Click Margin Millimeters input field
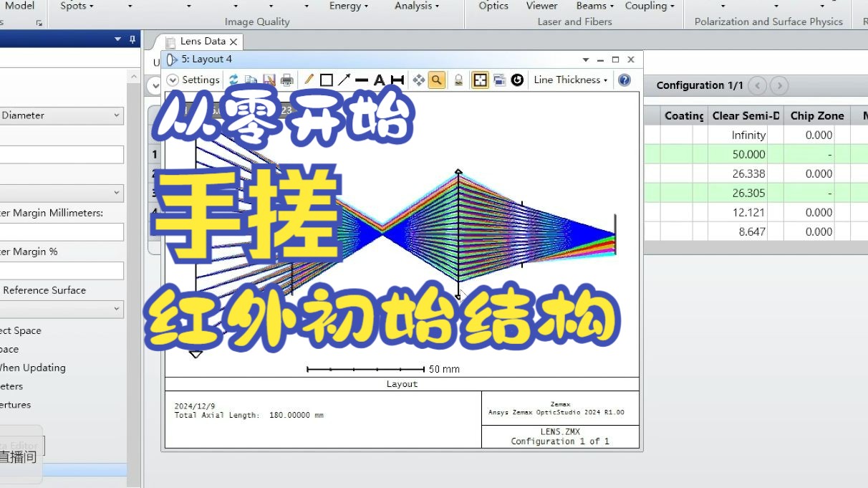Screen dimensions: 868x488 click(62, 232)
